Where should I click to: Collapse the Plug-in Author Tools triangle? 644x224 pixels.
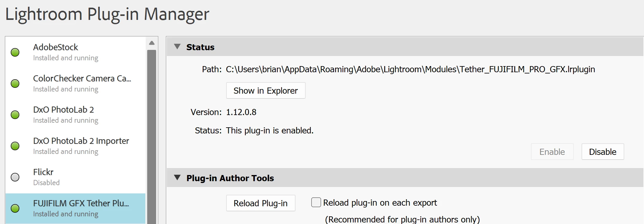(x=177, y=177)
